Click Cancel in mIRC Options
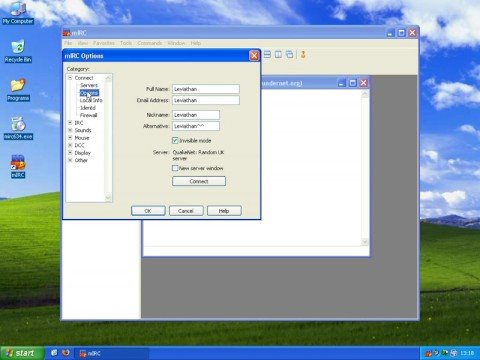 (186, 211)
